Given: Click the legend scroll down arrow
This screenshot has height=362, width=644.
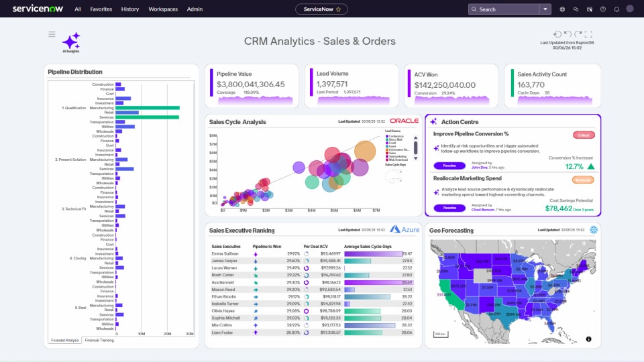Looking at the screenshot, I should point(416,158).
